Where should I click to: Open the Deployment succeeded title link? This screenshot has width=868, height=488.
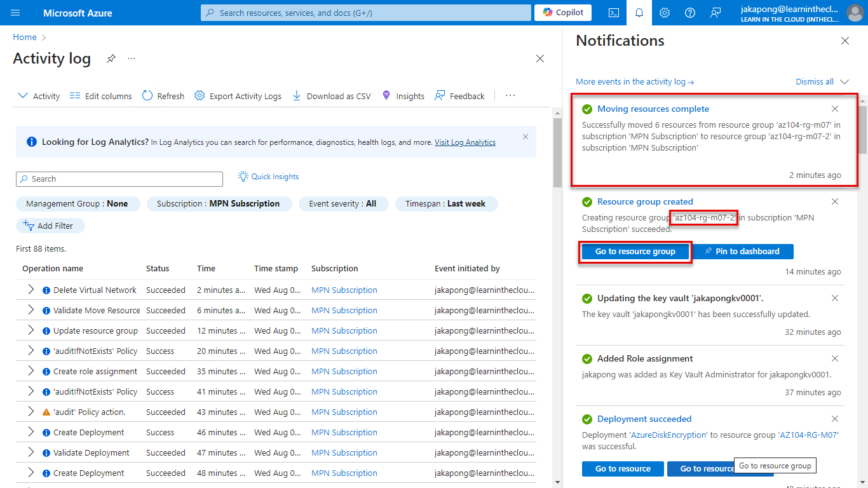click(644, 419)
